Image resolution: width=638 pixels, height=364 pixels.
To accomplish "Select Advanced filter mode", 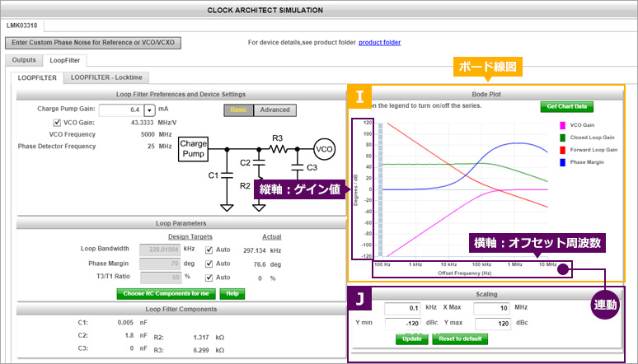I will [275, 110].
